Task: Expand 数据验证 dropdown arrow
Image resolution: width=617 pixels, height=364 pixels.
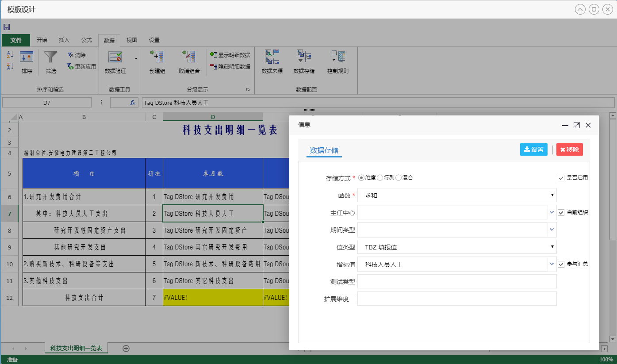Action: click(136, 58)
